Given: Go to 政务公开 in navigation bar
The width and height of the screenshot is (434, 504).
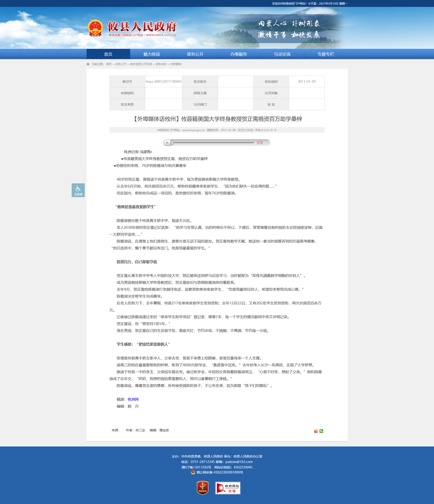Looking at the screenshot, I should coord(195,54).
